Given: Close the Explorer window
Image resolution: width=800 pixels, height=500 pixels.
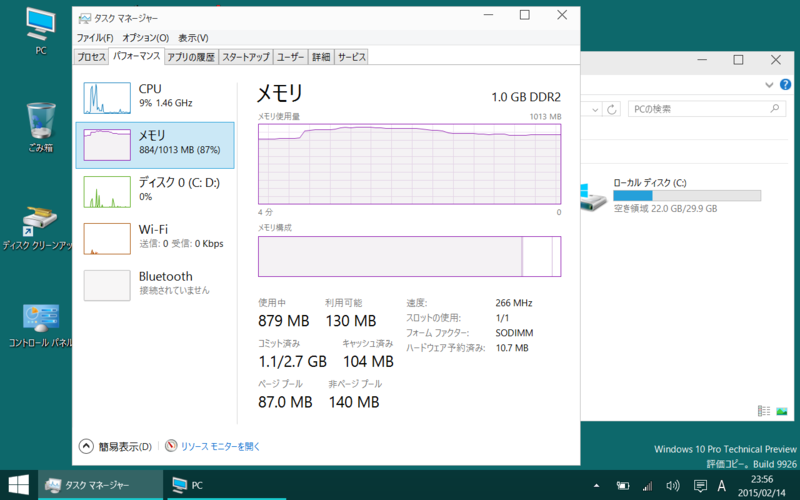Looking at the screenshot, I should tap(776, 60).
